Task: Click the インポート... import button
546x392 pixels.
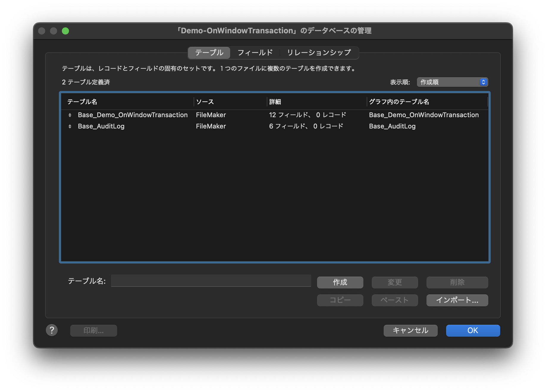Action: click(x=457, y=300)
